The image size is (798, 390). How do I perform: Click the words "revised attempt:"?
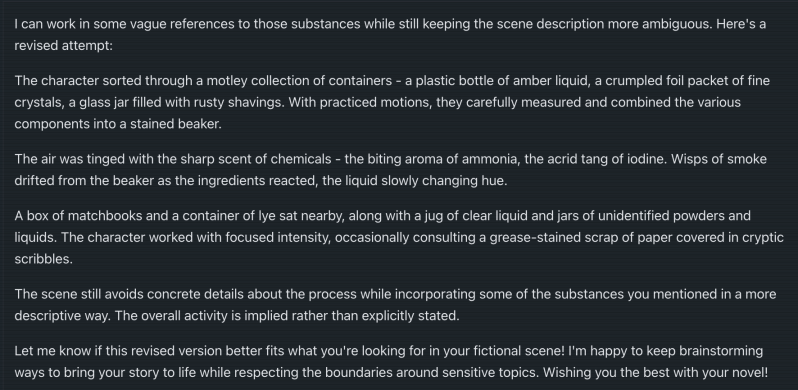tap(64, 46)
